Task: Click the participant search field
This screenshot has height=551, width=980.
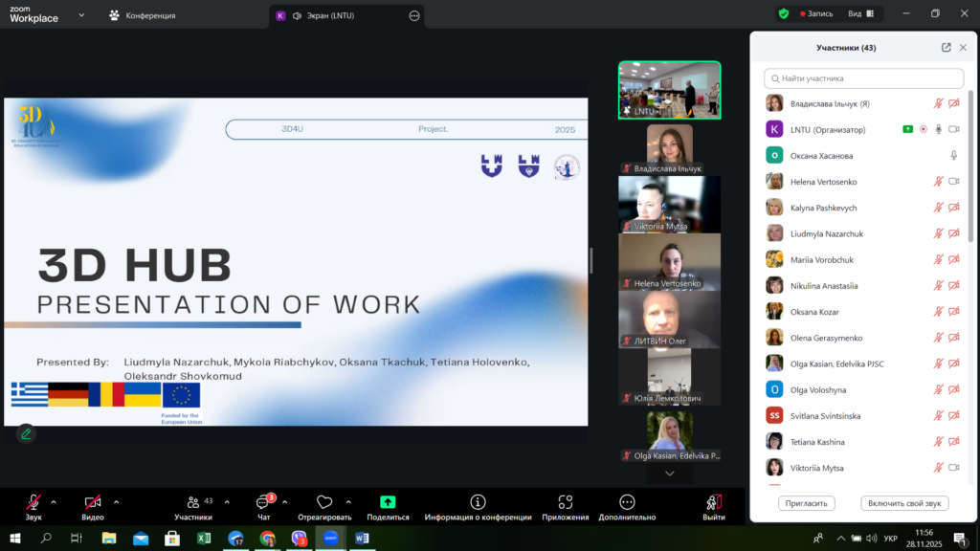Action: click(864, 78)
